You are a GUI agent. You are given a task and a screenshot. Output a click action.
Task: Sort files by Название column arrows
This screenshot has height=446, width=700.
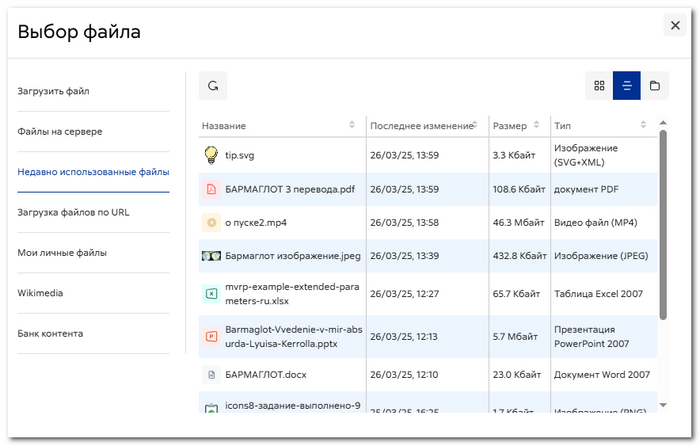click(352, 125)
